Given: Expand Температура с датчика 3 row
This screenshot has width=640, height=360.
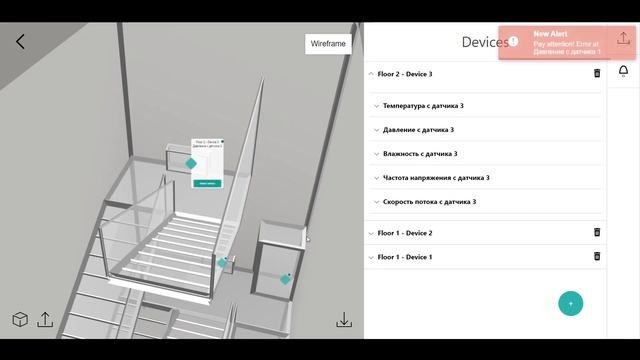Looking at the screenshot, I should pos(377,106).
